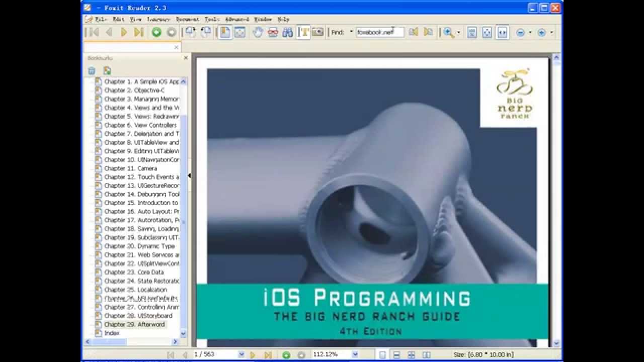Screen dimensions: 644x362
Task: Click the second Bookmarks panel icon
Action: point(107,71)
